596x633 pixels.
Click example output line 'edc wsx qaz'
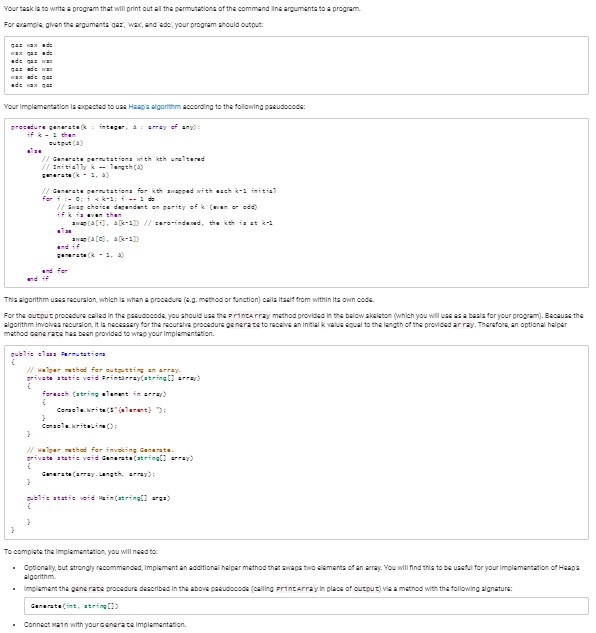pyautogui.click(x=31, y=85)
